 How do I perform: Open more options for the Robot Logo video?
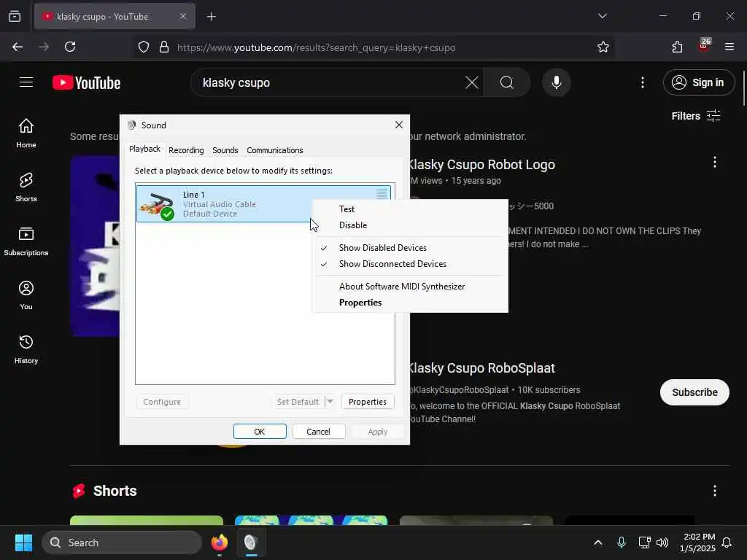pyautogui.click(x=714, y=163)
